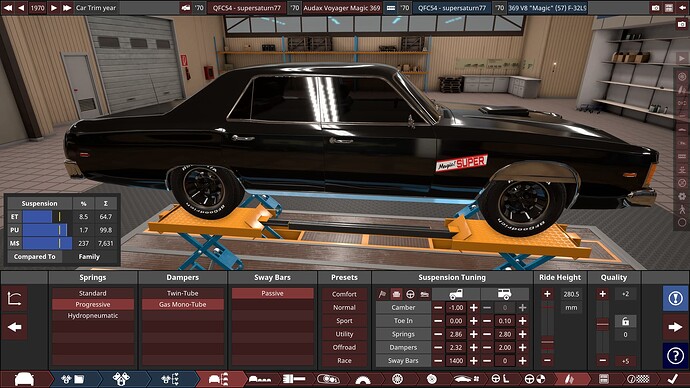Open the question mark help button
Image resolution: width=690 pixels, height=388 pixels.
pyautogui.click(x=675, y=355)
